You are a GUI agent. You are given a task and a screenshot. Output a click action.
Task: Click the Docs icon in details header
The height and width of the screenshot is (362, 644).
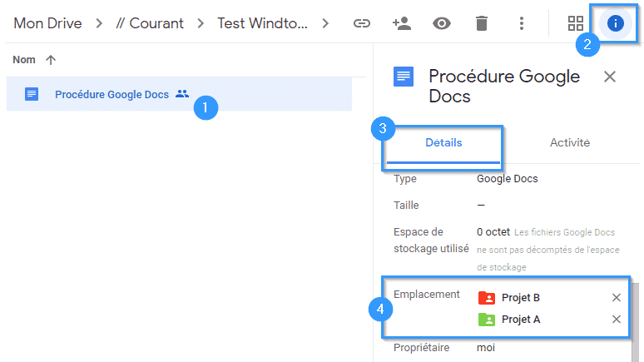point(404,77)
